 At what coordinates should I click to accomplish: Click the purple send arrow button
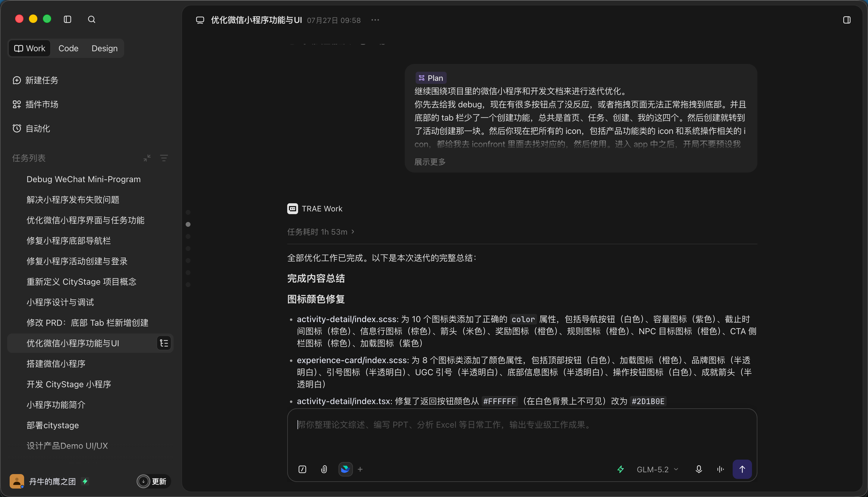(x=742, y=469)
